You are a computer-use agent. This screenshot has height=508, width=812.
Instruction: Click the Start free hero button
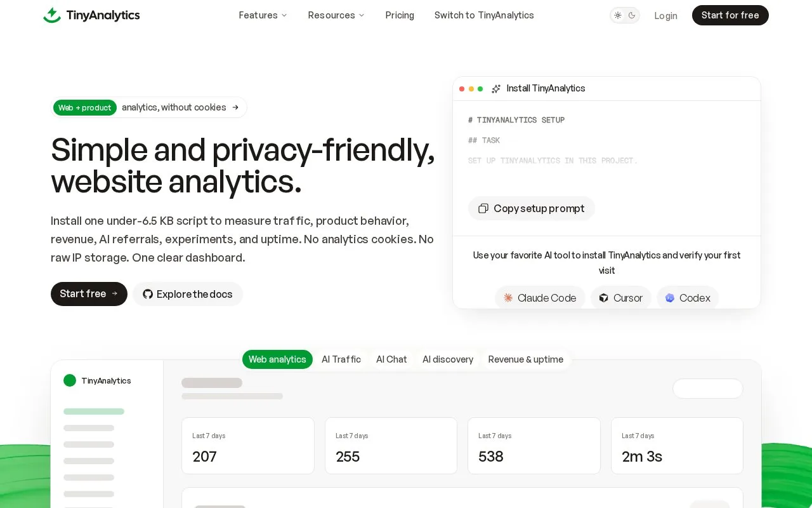(x=89, y=294)
